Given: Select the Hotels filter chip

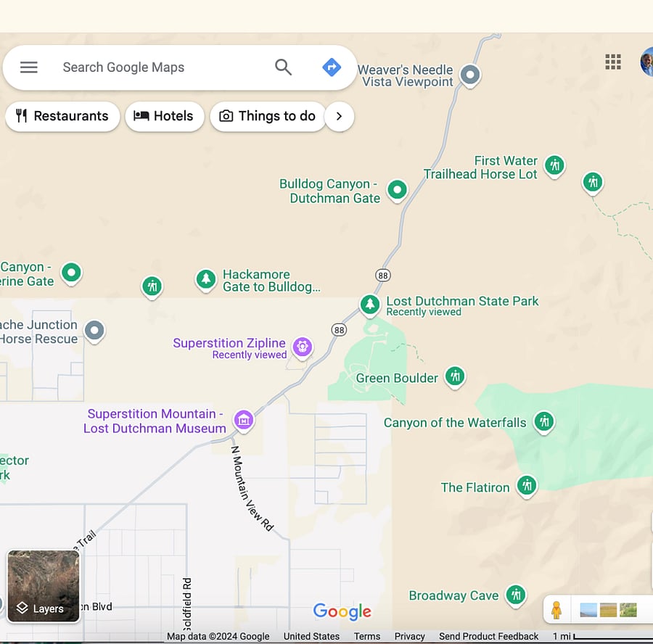Looking at the screenshot, I should point(165,116).
